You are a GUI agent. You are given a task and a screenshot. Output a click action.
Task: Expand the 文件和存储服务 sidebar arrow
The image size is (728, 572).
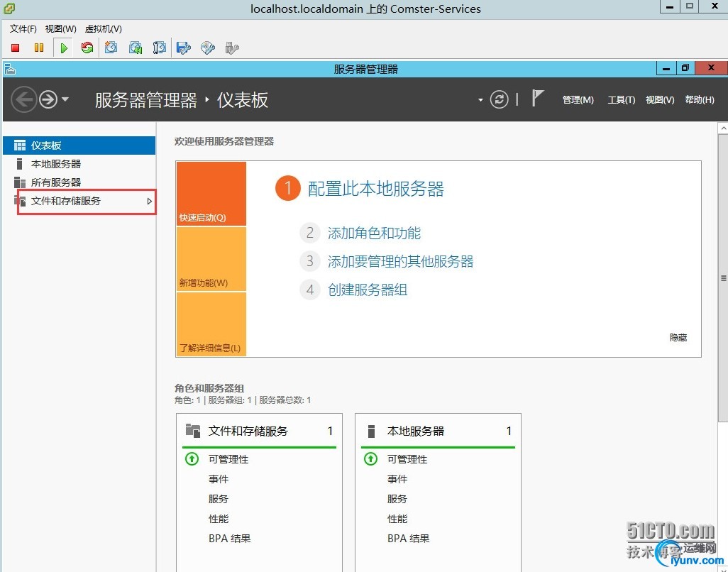point(150,201)
